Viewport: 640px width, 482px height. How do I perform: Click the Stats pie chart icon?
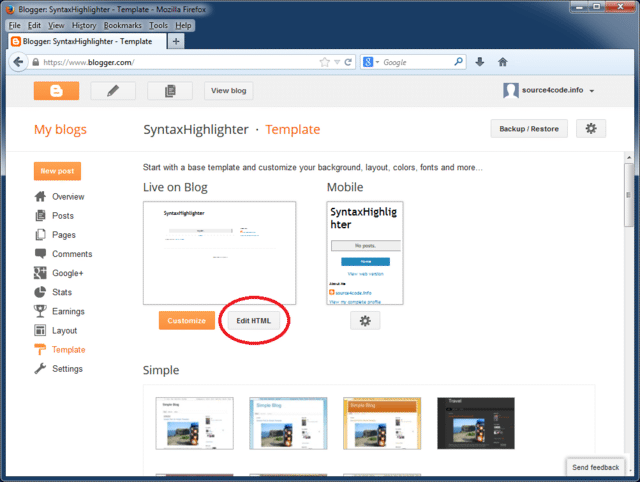click(x=40, y=292)
